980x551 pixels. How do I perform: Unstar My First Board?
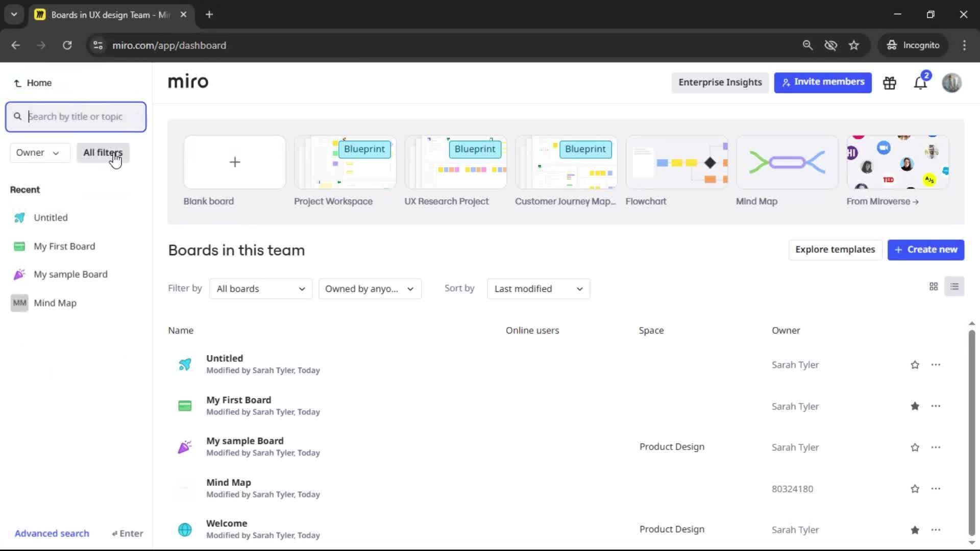point(915,406)
